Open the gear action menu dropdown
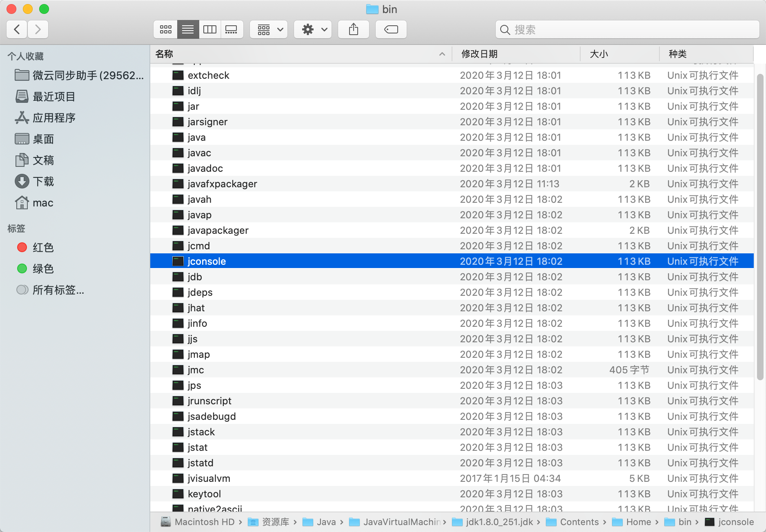This screenshot has height=532, width=766. pyautogui.click(x=313, y=29)
